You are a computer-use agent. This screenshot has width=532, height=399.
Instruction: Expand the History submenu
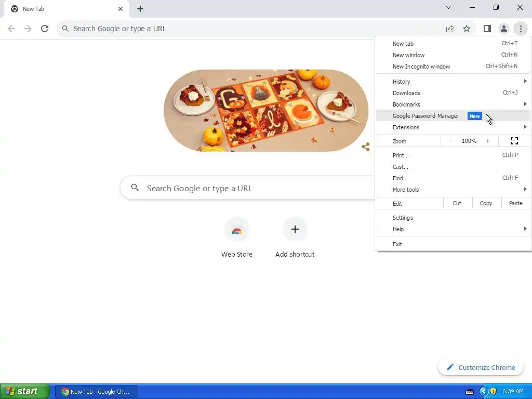453,82
